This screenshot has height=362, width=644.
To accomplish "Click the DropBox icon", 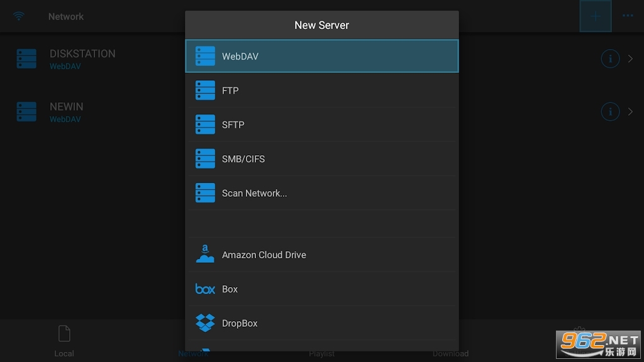I will (205, 323).
